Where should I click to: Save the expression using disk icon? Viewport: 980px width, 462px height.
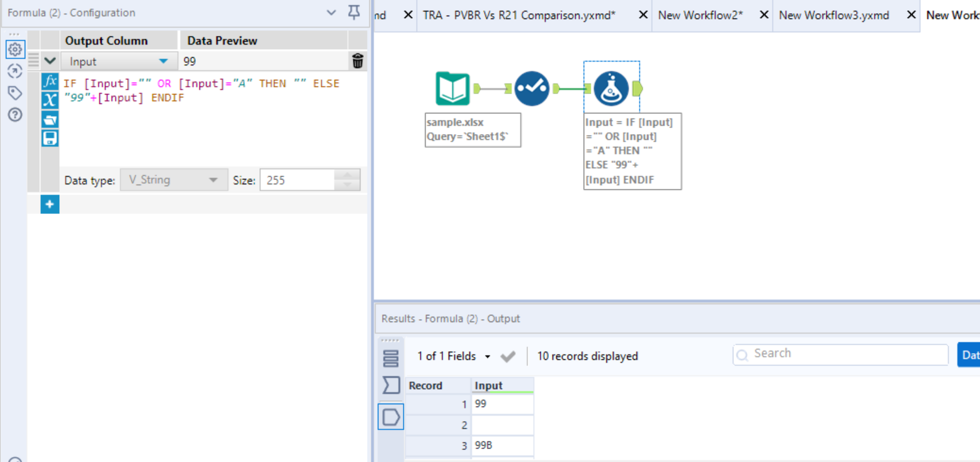(50, 138)
